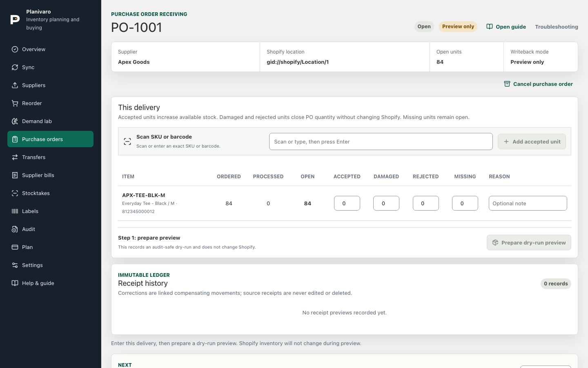Open the Transfers page
The image size is (588, 368).
(x=50, y=157)
